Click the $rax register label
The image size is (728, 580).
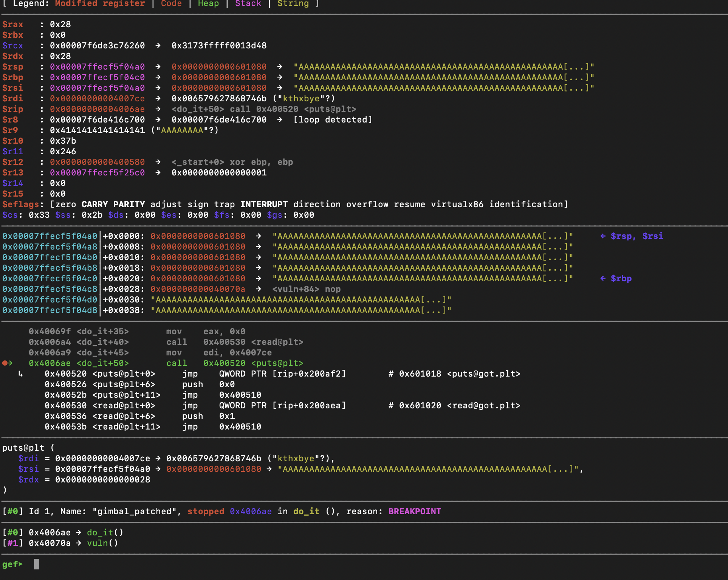[12, 24]
